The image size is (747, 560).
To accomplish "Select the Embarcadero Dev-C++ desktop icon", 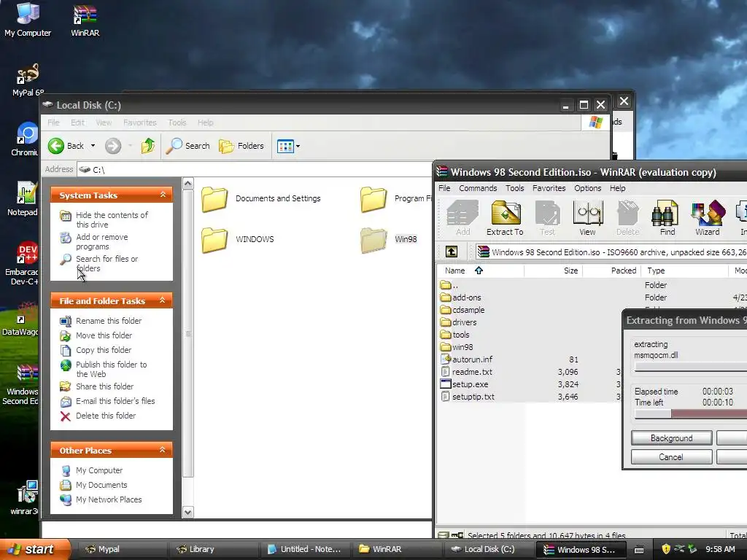I will click(x=22, y=262).
